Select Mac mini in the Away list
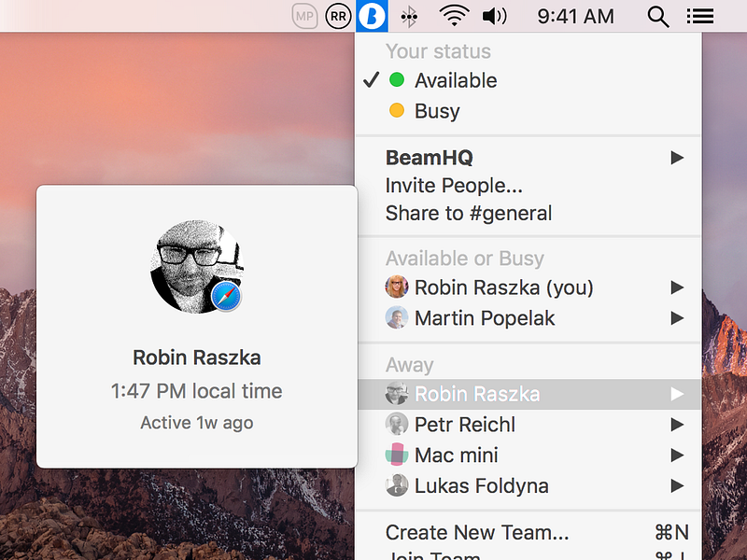This screenshot has width=747, height=560. 529,455
